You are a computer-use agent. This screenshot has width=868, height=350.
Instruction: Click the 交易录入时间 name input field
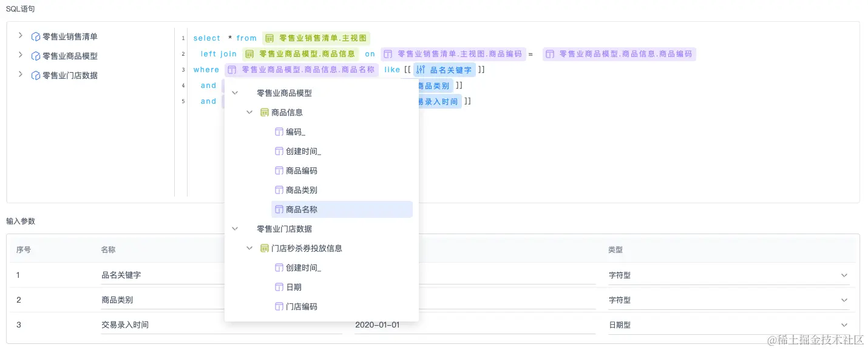(x=222, y=325)
